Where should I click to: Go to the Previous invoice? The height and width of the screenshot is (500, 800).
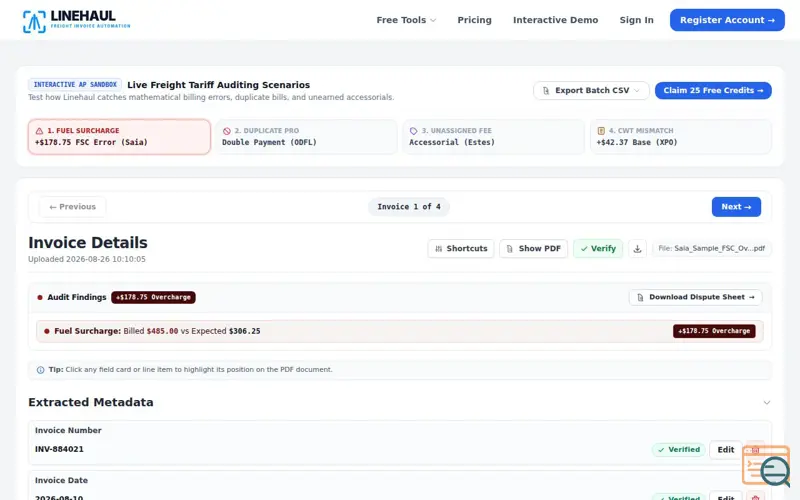pyautogui.click(x=72, y=207)
